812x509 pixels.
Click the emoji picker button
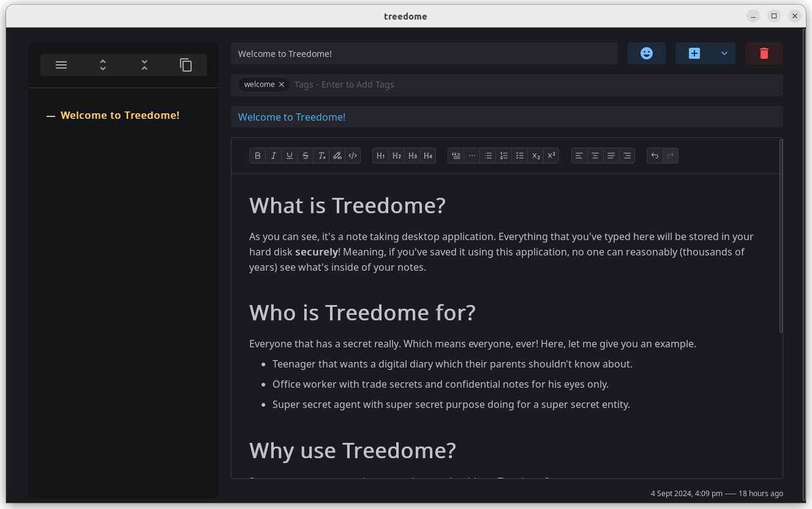(647, 53)
